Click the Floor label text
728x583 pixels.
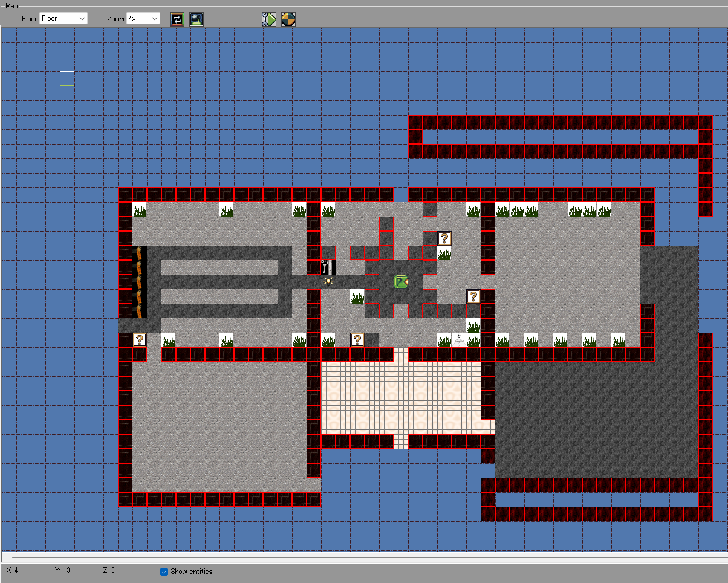click(29, 19)
